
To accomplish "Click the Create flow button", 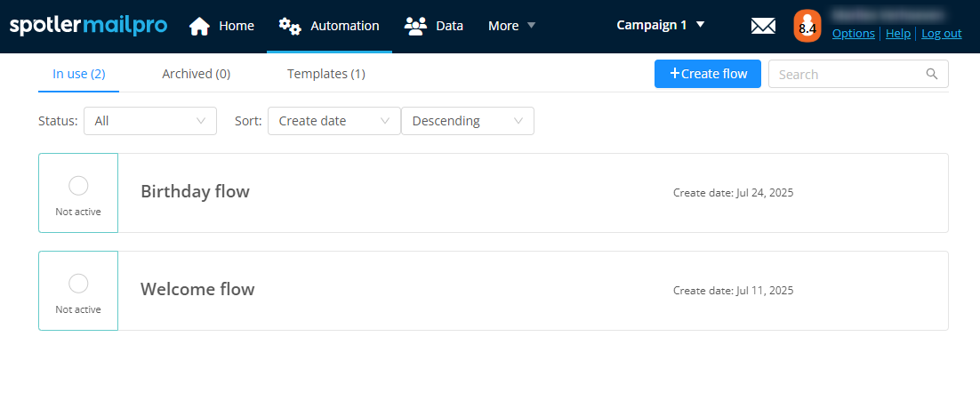I will click(707, 74).
